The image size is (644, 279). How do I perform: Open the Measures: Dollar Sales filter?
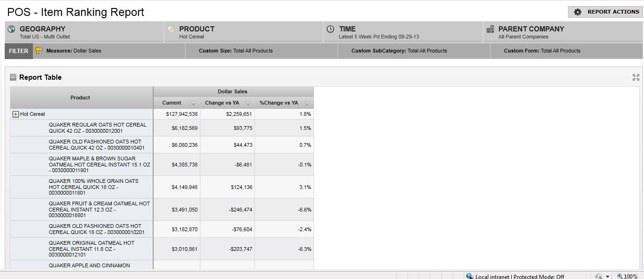point(74,51)
